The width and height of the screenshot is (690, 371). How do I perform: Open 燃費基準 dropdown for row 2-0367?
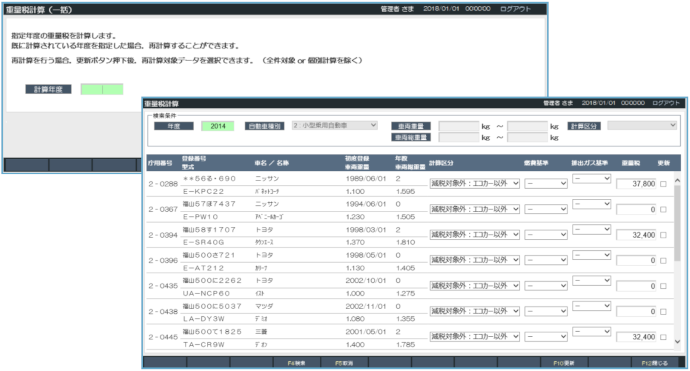(x=546, y=209)
